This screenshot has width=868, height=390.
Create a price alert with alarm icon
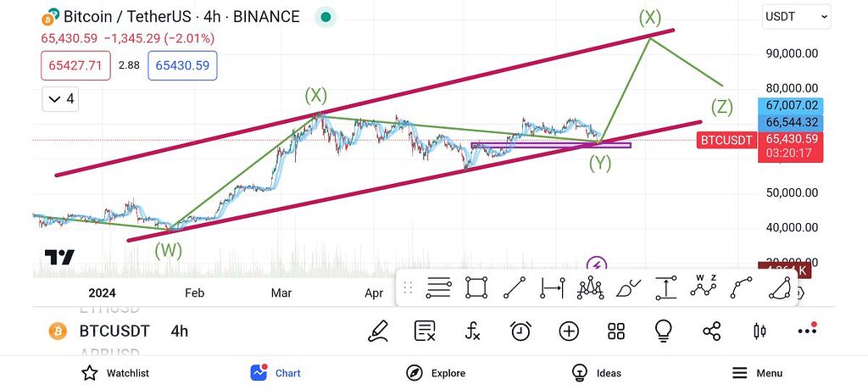click(x=520, y=331)
